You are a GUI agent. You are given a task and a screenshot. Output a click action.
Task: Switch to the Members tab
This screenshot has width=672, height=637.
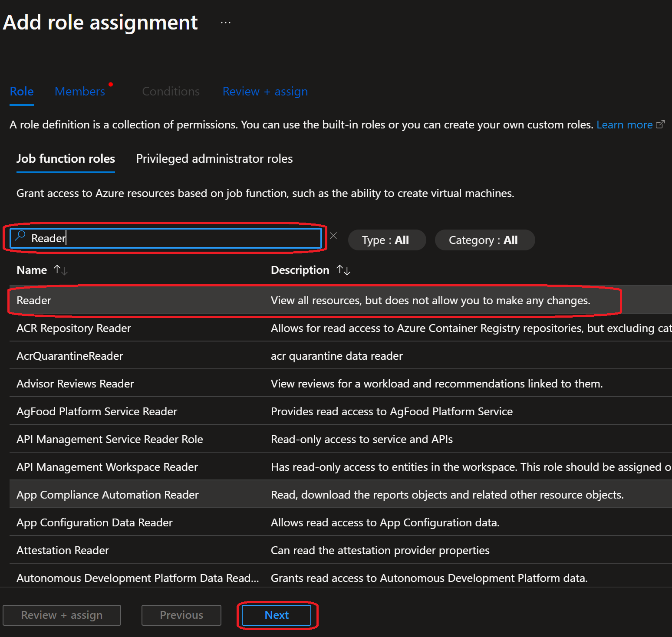click(x=80, y=91)
